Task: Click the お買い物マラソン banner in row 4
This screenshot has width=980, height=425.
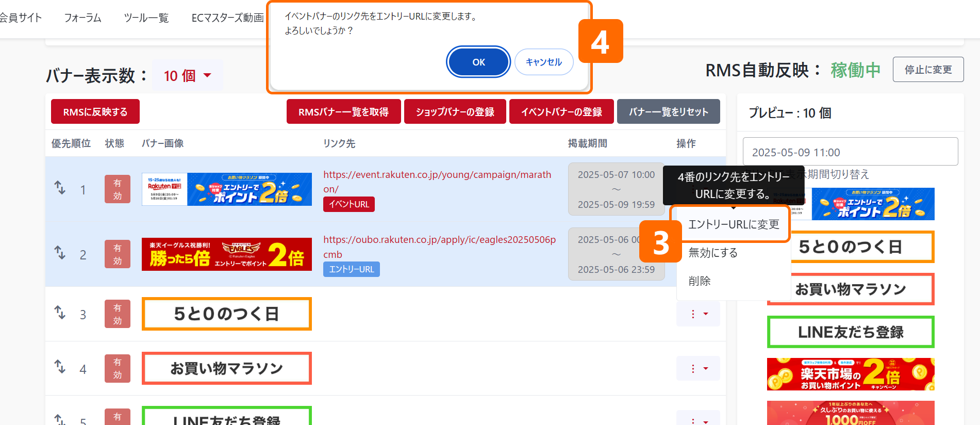Action: tap(227, 368)
